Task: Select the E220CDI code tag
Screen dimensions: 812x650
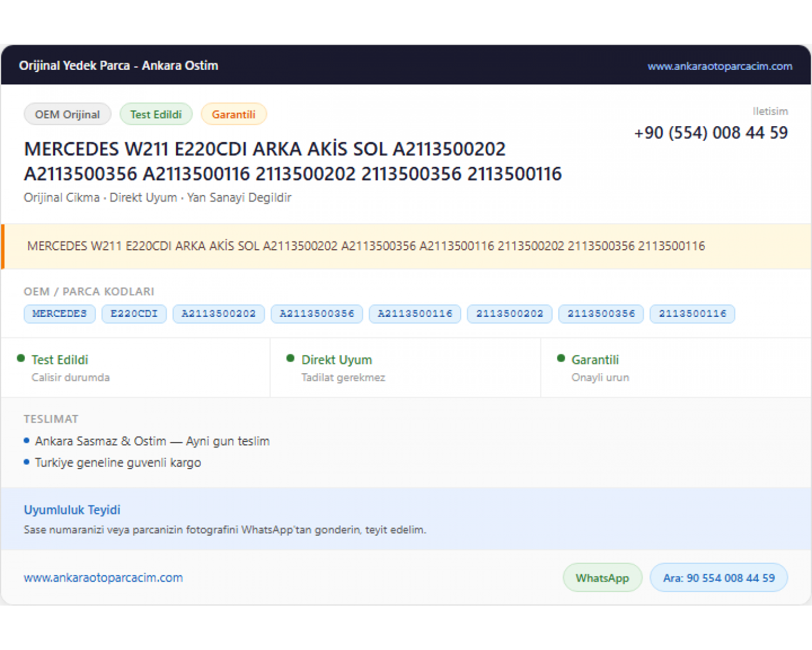Action: (134, 314)
